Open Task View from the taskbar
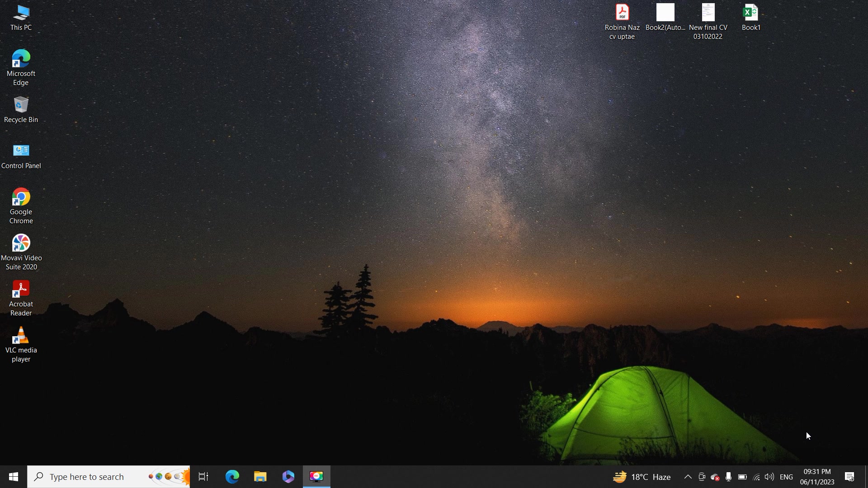Image resolution: width=868 pixels, height=488 pixels. (x=203, y=477)
